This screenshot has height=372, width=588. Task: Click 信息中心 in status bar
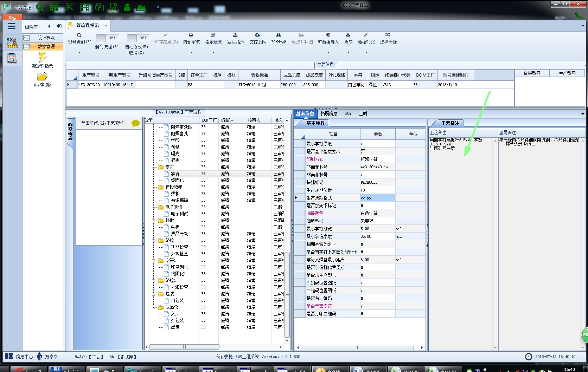point(19,357)
